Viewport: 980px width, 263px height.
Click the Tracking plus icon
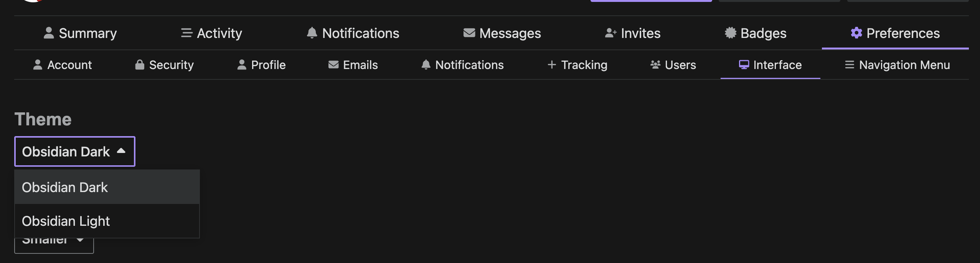(552, 65)
